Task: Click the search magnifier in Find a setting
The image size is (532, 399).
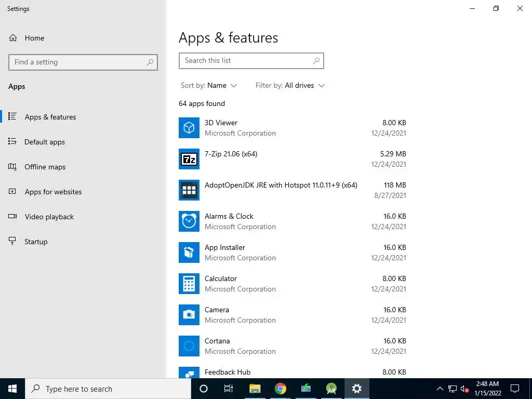Action: [150, 62]
